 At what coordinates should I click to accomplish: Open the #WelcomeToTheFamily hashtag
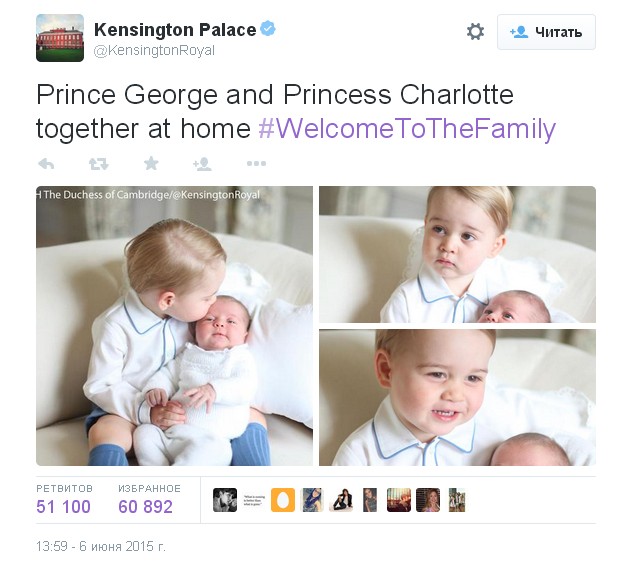(407, 129)
